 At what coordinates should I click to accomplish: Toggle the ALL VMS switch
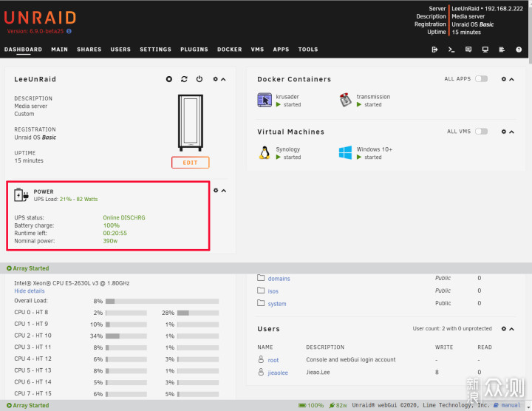click(482, 132)
